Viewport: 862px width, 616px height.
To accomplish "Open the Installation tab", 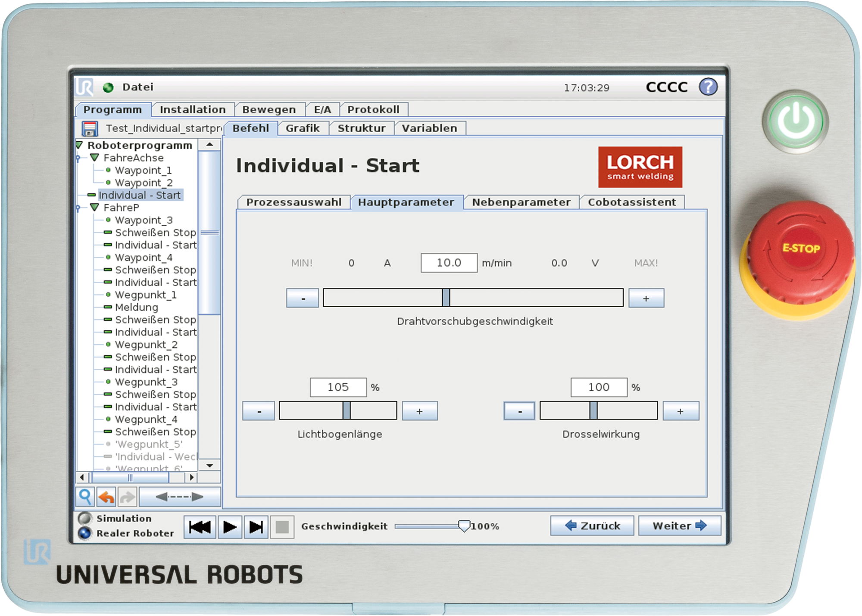I will pyautogui.click(x=193, y=109).
